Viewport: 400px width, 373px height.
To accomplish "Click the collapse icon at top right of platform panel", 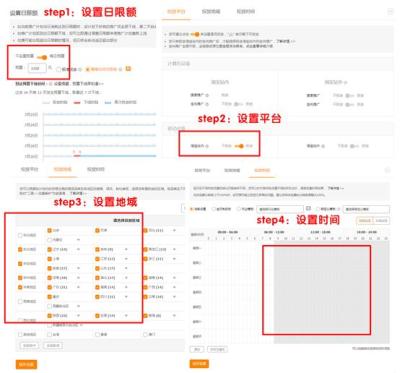I will 390,12.
